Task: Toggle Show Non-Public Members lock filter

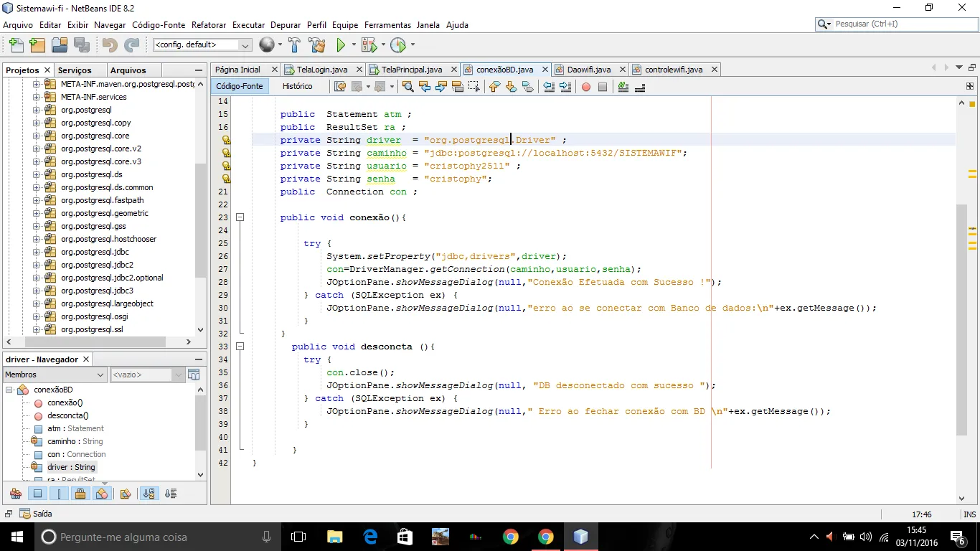Action: click(x=81, y=494)
